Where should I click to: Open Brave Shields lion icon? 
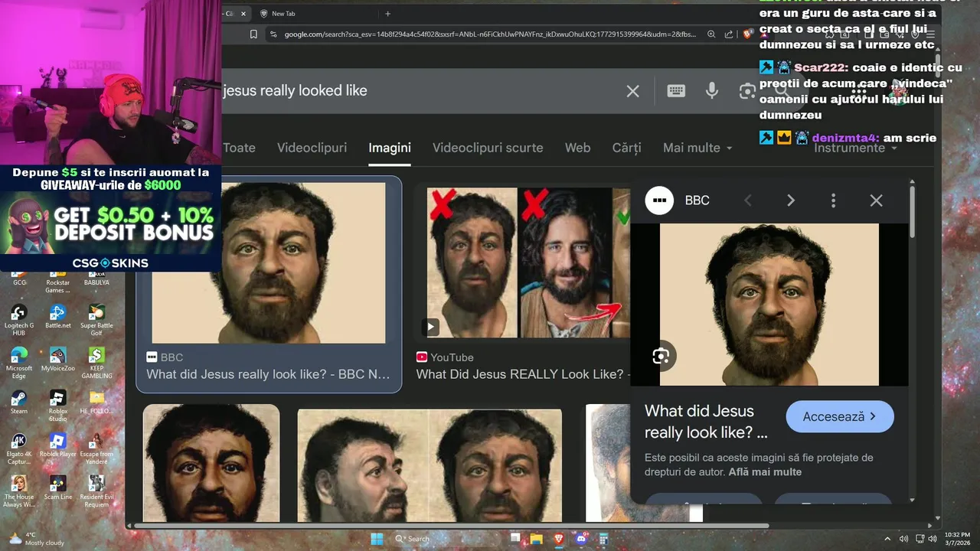click(747, 34)
